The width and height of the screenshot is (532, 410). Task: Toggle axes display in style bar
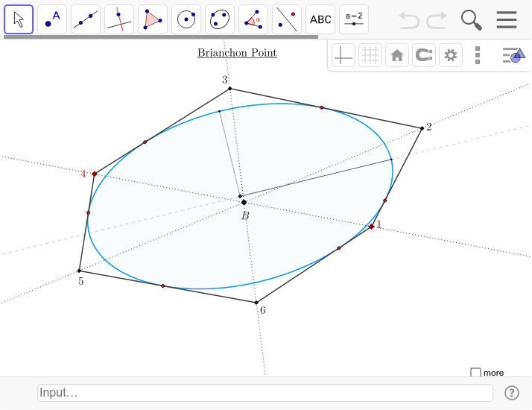point(343,55)
